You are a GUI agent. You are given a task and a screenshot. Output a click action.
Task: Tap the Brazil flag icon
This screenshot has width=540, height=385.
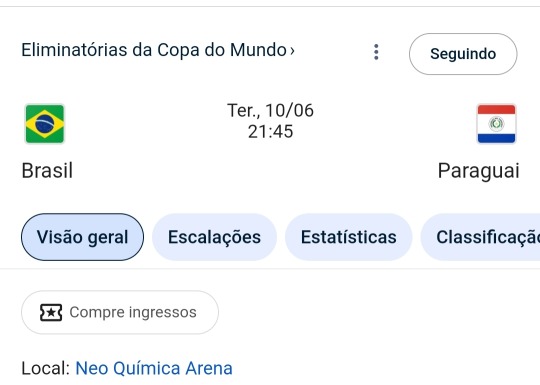coord(45,124)
